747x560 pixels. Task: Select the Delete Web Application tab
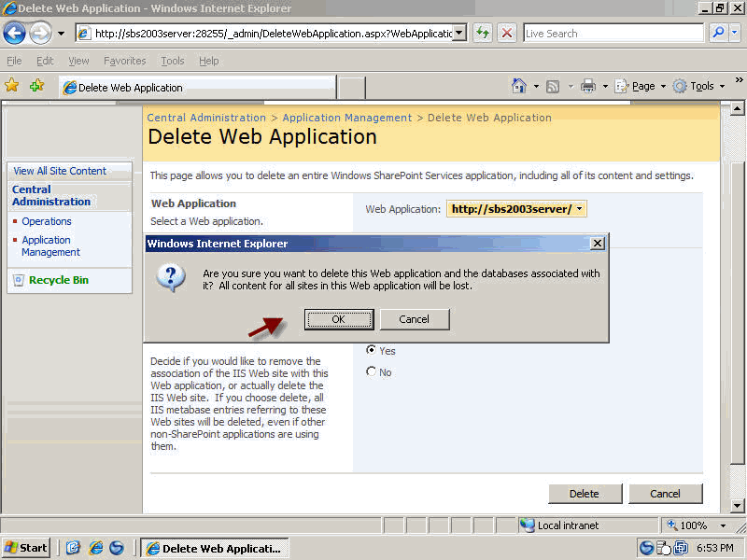click(198, 88)
